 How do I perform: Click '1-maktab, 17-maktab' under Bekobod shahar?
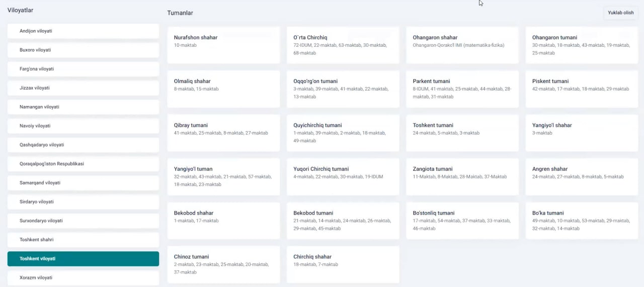pos(196,221)
